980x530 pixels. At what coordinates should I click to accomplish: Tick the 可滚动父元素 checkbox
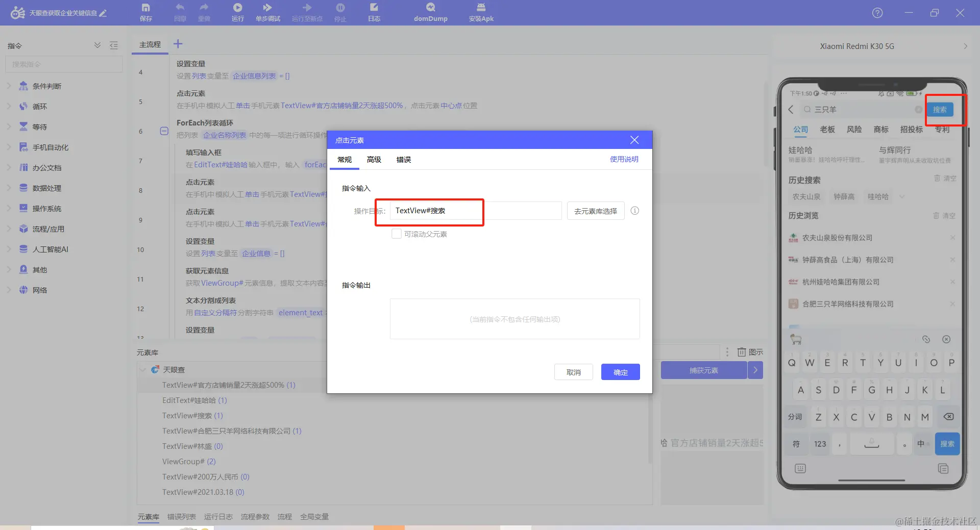coord(397,234)
